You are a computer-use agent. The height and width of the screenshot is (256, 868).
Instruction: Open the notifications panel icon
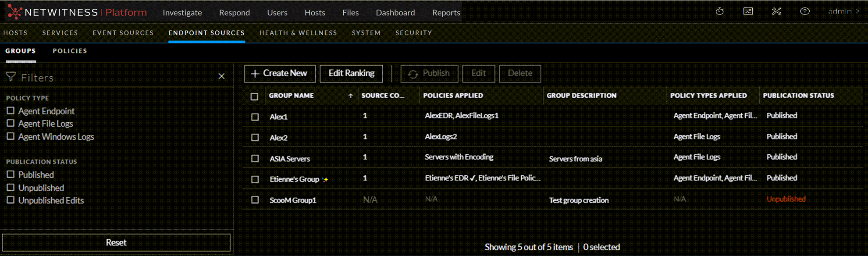[748, 11]
